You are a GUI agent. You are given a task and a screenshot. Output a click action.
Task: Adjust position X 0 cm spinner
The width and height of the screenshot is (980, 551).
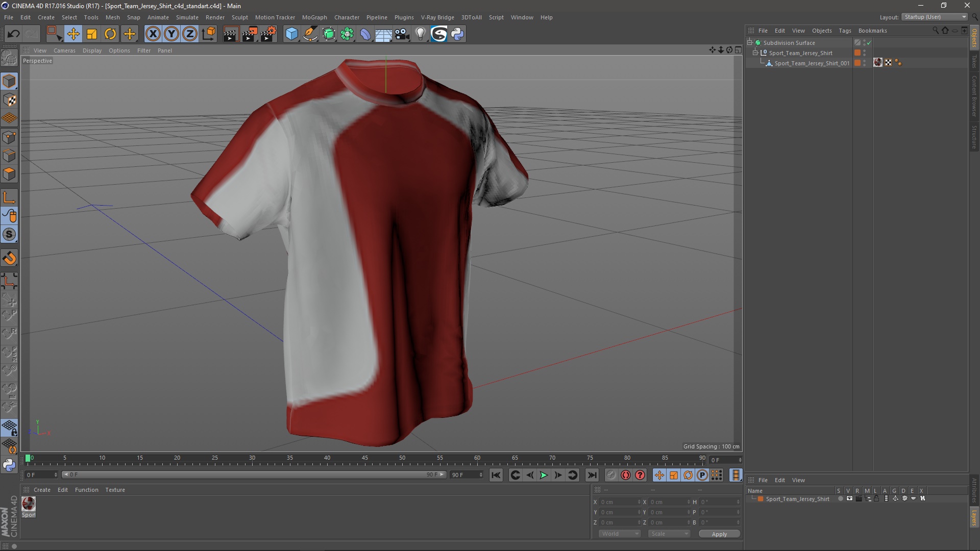(x=639, y=502)
